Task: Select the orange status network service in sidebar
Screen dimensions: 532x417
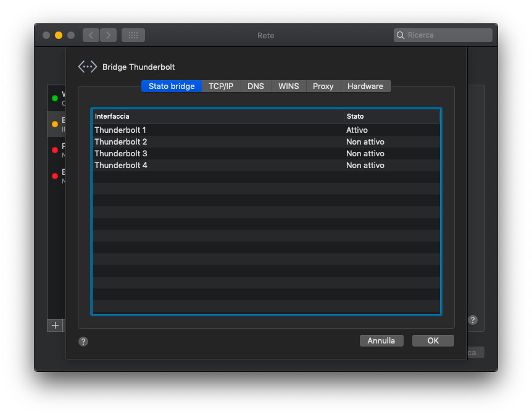Action: coord(56,124)
